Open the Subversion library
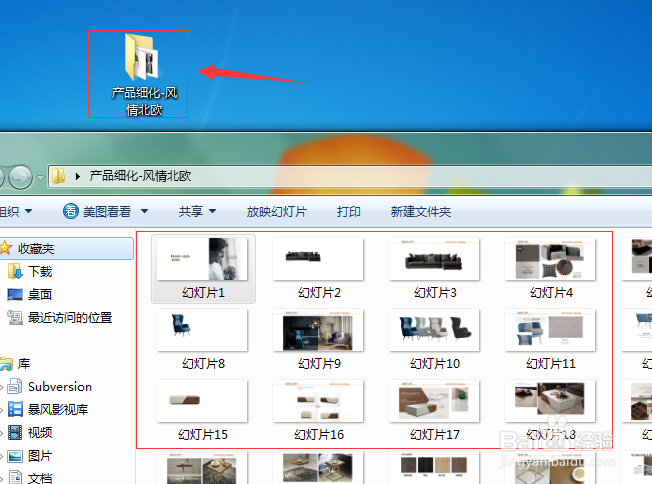This screenshot has width=652, height=484. pyautogui.click(x=60, y=387)
